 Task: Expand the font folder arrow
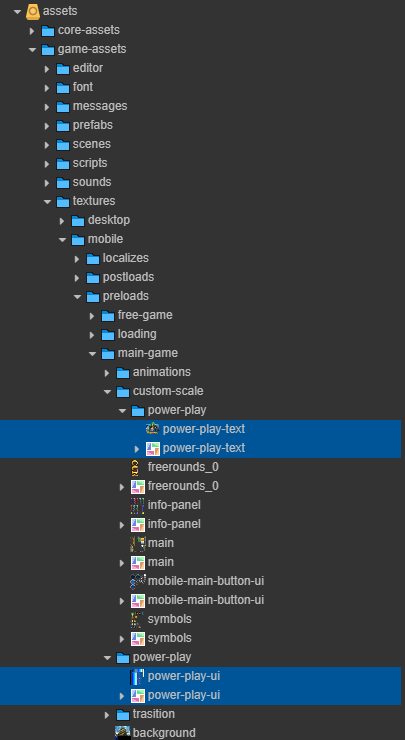[47, 88]
